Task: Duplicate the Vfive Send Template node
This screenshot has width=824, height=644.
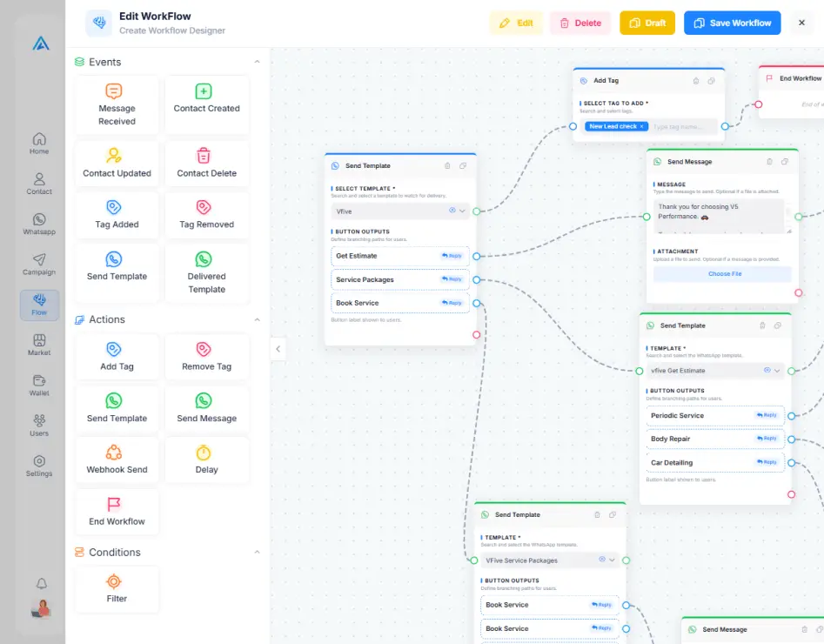Action: click(x=463, y=165)
